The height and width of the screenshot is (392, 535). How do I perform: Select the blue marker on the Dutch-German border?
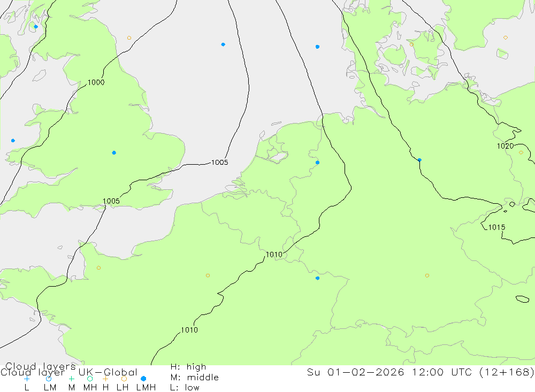[318, 163]
